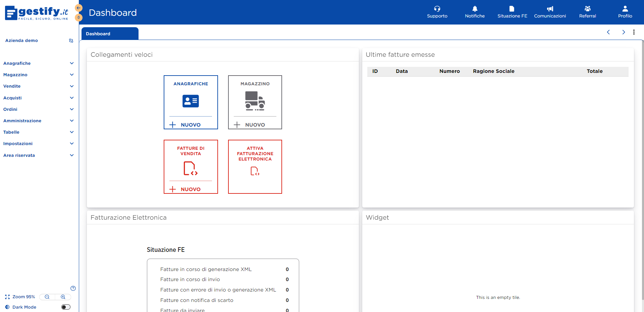Open Attiva Fatturazione Elettronica card
This screenshot has height=312, width=644.
coord(255,167)
